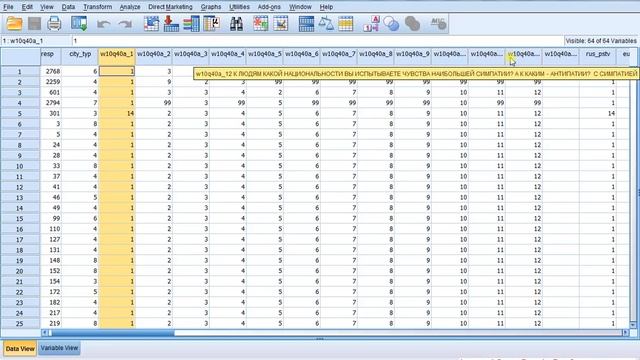The height and width of the screenshot is (360, 640).
Task: Click the Spell check ABC icon
Action: [438, 24]
